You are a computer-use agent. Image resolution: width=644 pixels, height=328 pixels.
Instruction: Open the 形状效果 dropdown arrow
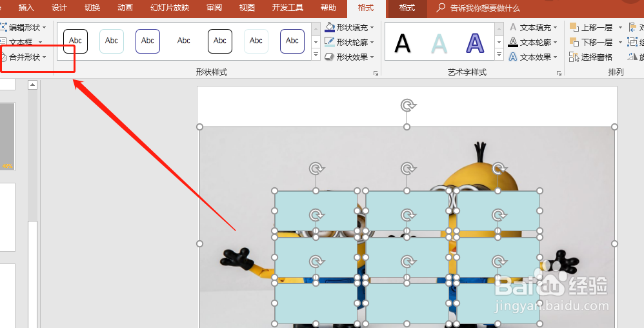(x=372, y=57)
